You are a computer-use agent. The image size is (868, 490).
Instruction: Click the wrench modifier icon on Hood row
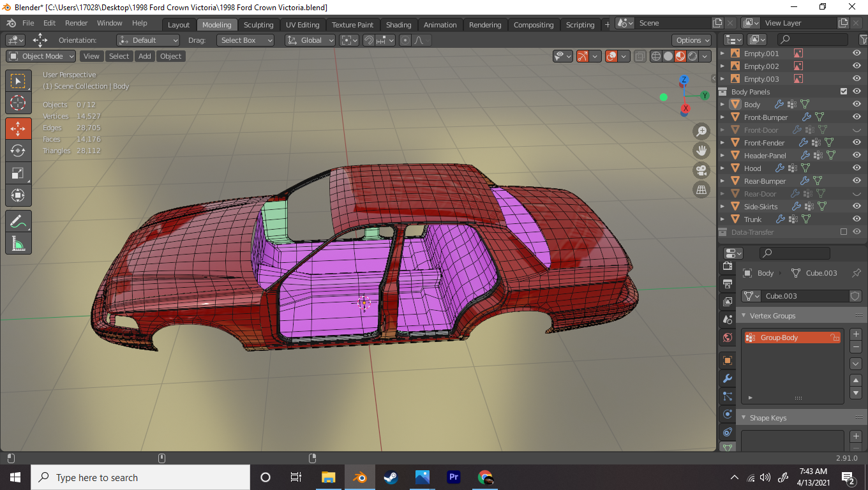point(779,168)
